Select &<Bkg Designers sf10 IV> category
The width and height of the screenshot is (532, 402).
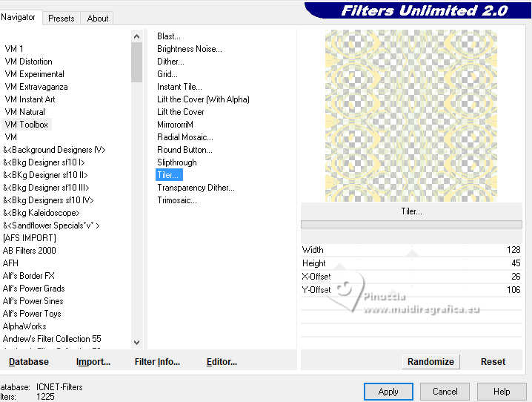pos(48,200)
